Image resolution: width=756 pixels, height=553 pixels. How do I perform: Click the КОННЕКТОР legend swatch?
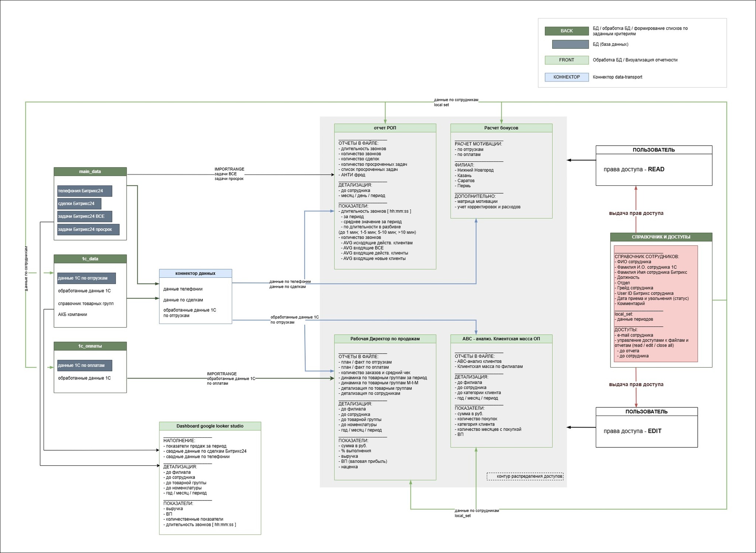(567, 77)
